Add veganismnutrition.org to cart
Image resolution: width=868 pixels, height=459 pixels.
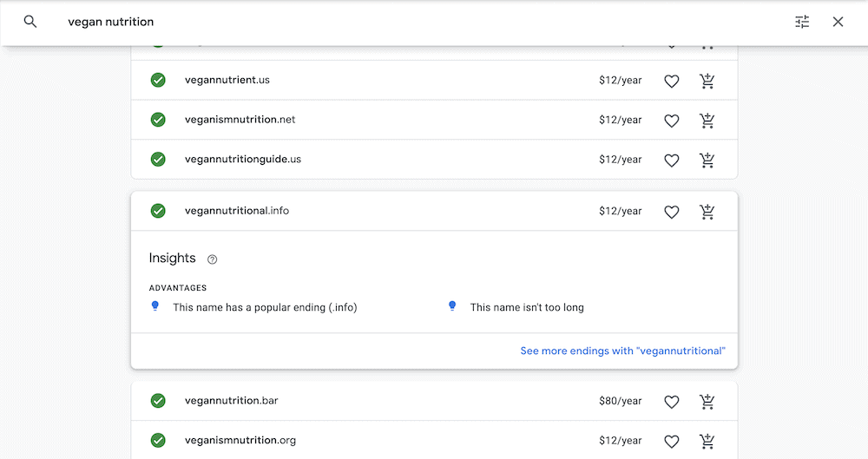707,442
